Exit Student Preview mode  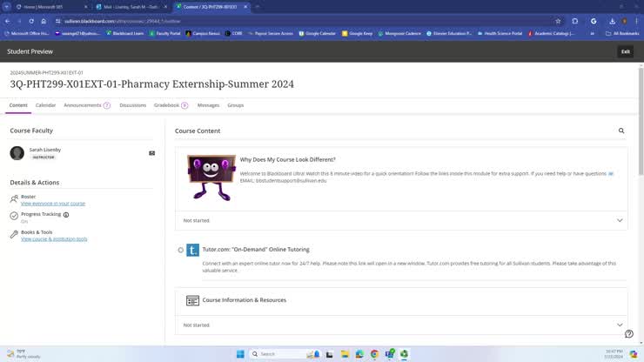coord(625,51)
